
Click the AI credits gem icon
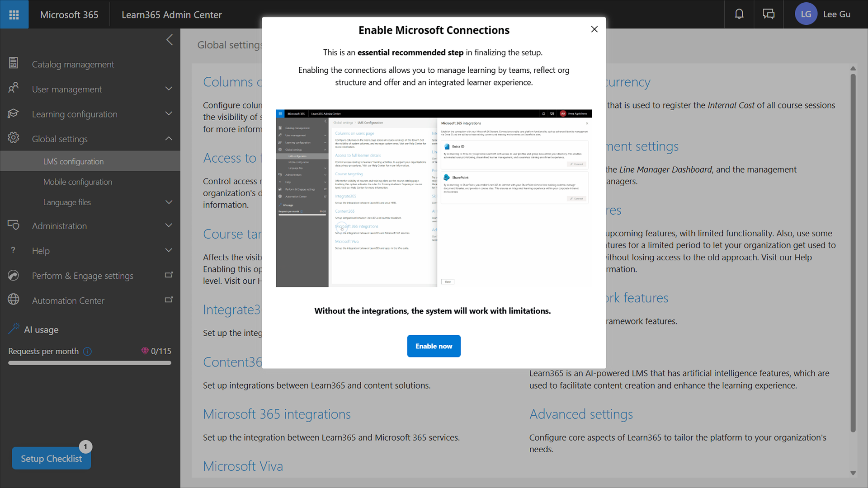[145, 351]
